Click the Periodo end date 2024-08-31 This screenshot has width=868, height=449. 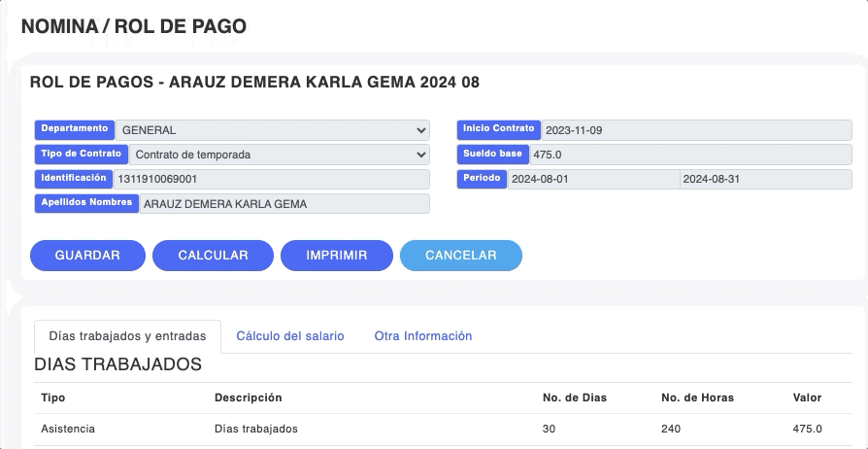tap(765, 180)
